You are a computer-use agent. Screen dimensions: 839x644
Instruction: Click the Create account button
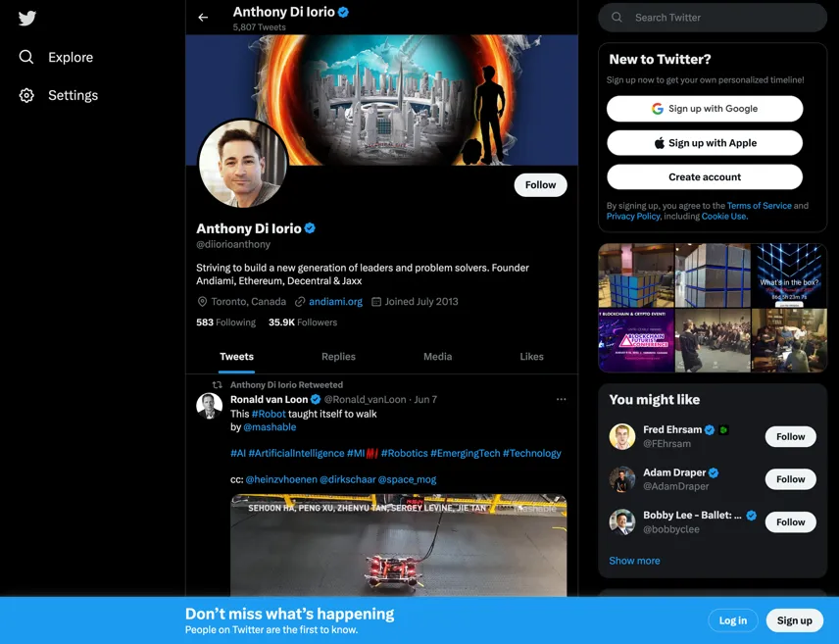point(704,177)
